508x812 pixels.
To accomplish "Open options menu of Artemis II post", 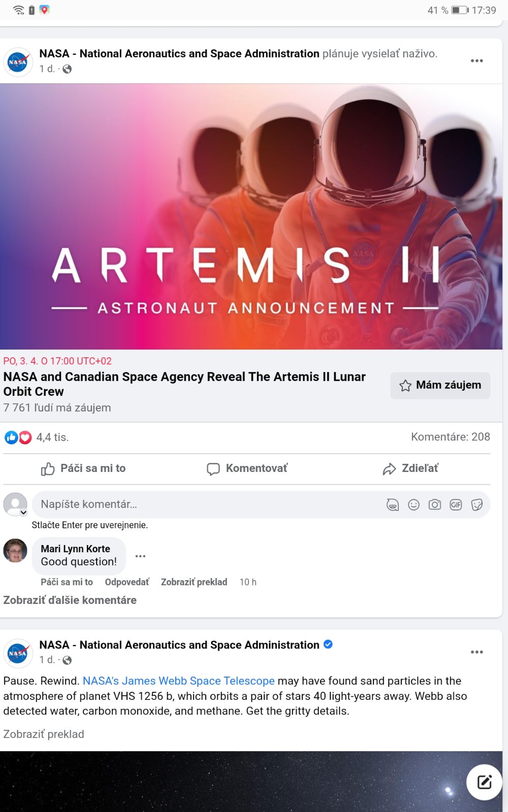I will 477,61.
